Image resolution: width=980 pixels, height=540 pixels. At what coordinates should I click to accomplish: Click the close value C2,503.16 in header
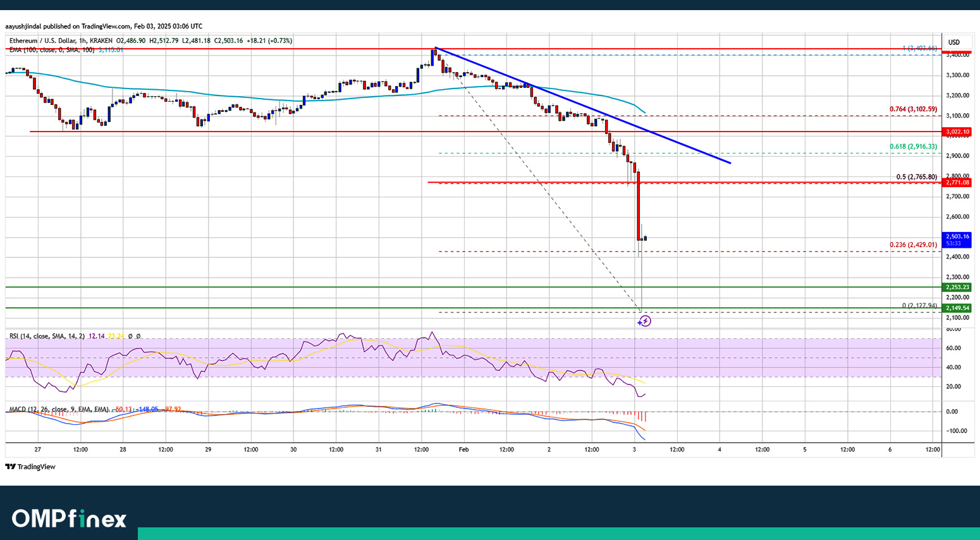pyautogui.click(x=228, y=40)
